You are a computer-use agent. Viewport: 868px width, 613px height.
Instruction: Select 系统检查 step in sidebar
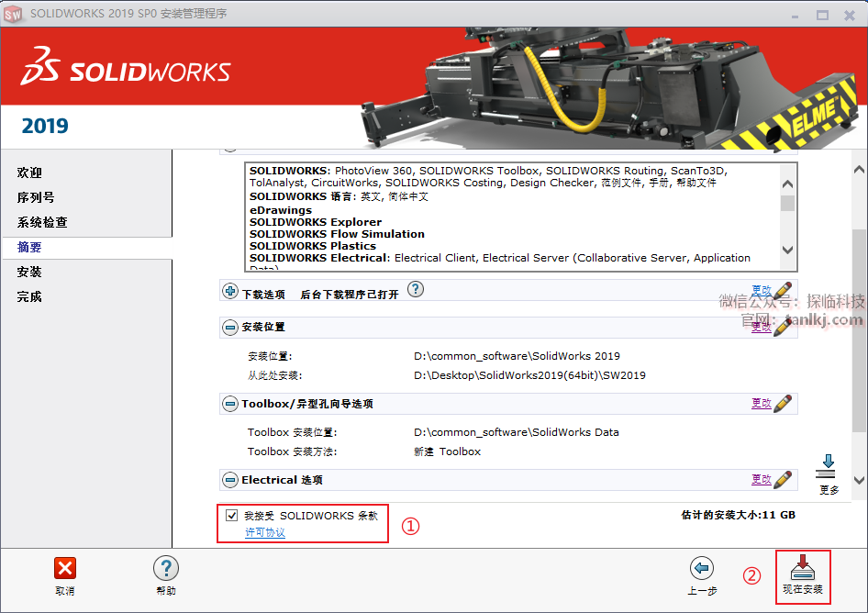(42, 222)
